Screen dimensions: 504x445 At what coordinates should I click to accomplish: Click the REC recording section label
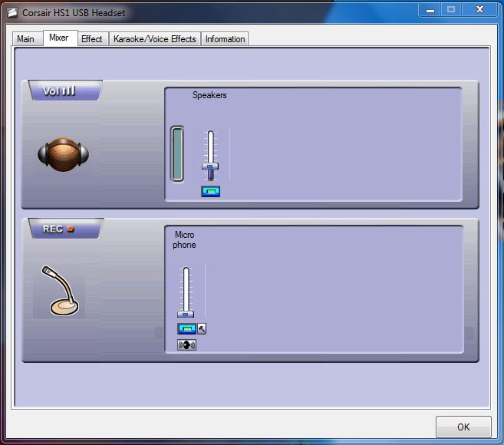[x=66, y=229]
